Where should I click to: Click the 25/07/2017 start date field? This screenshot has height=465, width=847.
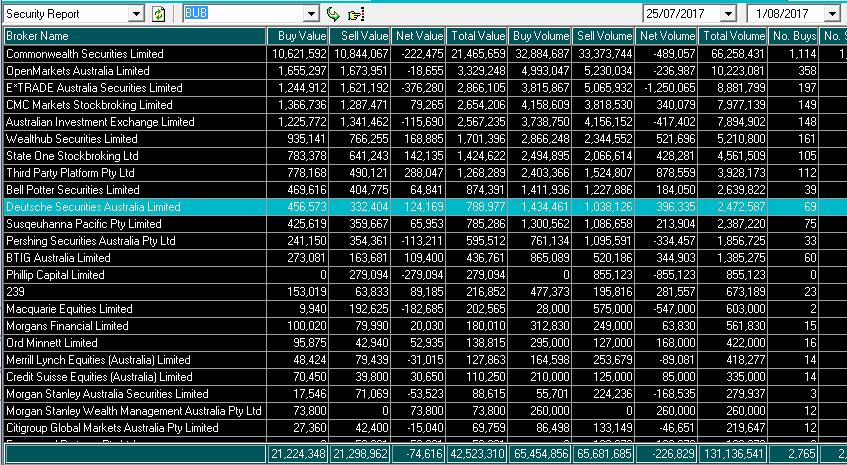pos(682,14)
